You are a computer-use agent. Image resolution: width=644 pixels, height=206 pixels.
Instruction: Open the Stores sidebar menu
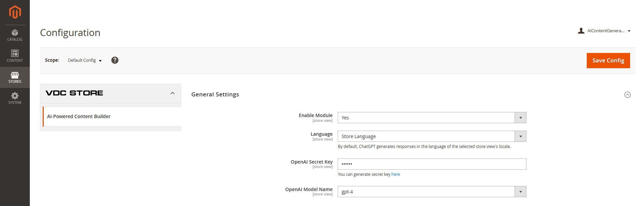(15, 77)
